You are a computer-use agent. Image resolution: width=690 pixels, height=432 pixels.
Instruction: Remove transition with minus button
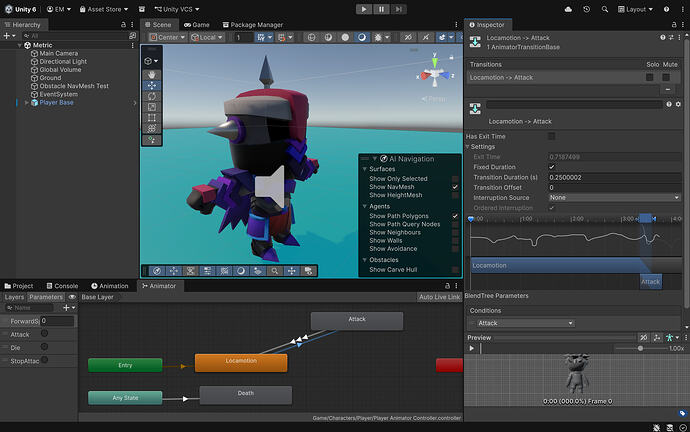pos(668,90)
